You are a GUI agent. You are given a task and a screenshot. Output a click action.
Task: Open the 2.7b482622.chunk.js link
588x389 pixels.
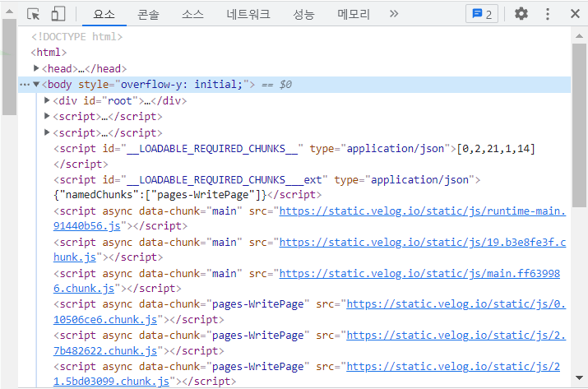[x=309, y=343]
